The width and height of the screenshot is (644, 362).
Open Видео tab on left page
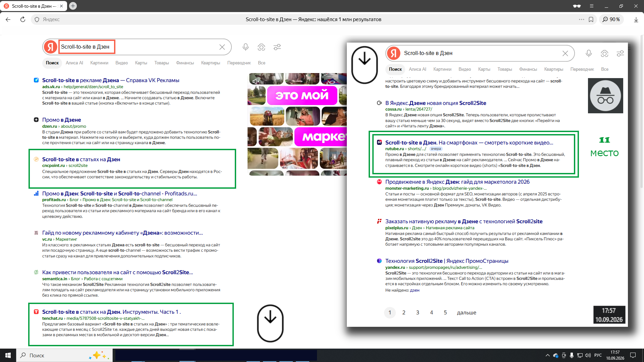pos(121,63)
